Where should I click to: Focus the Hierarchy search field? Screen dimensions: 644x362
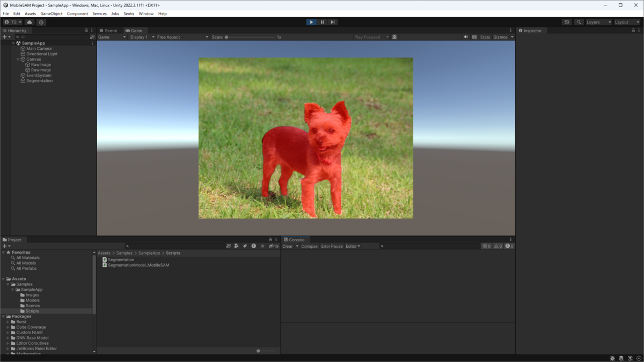pyautogui.click(x=51, y=37)
